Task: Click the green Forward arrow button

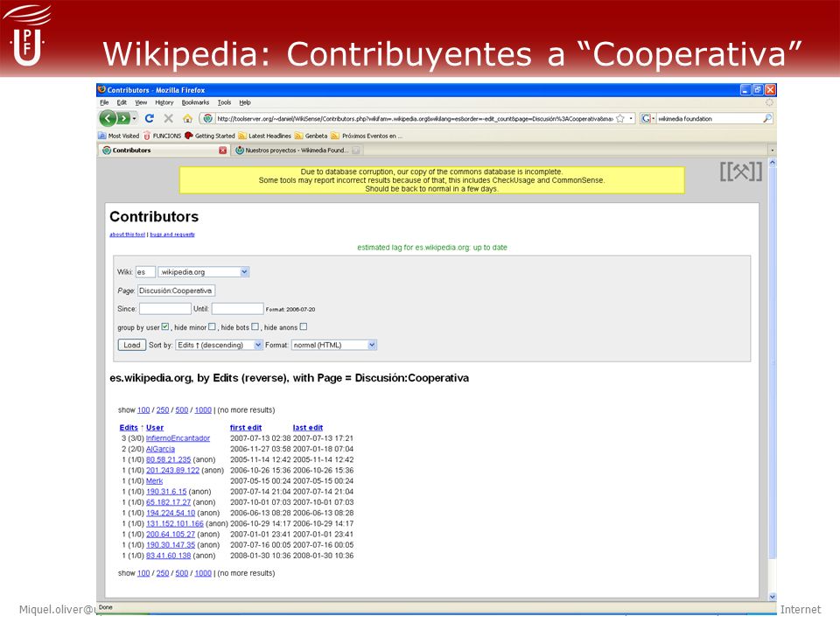Action: (x=123, y=118)
